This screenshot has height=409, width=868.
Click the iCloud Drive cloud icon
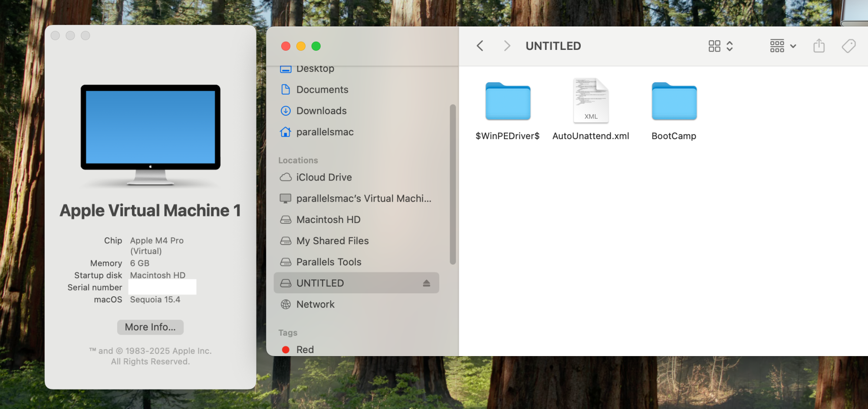click(286, 177)
